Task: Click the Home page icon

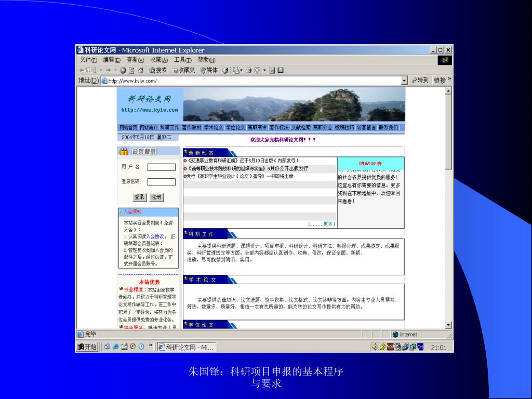Action: pyautogui.click(x=140, y=70)
